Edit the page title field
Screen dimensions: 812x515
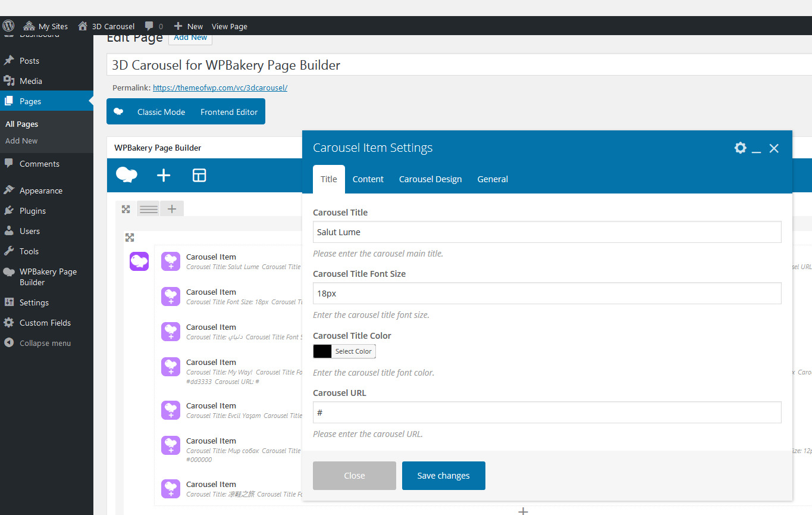[459, 65]
